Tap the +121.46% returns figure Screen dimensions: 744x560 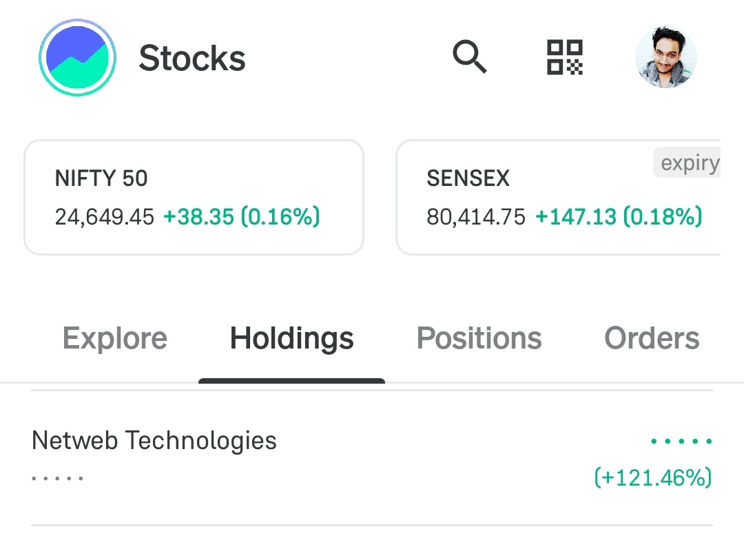[653, 477]
